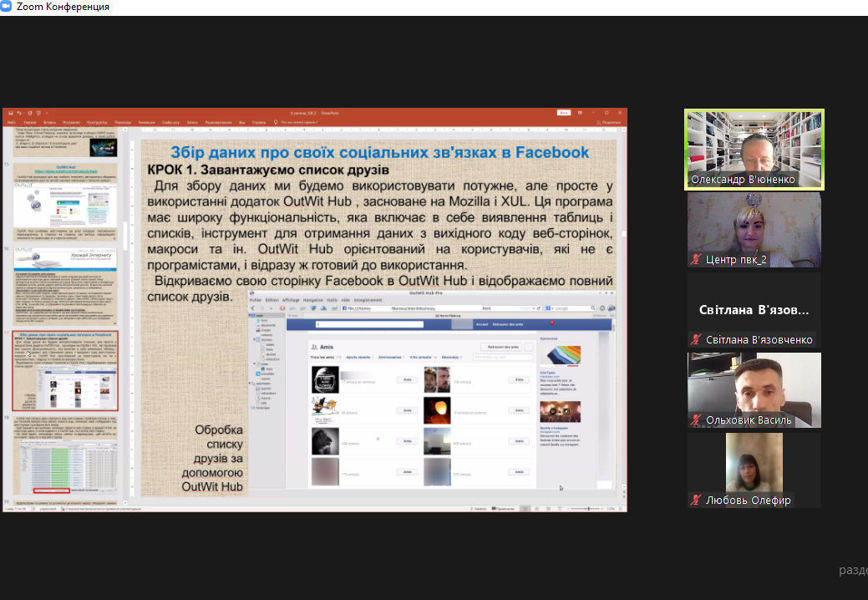Click the Redo icon in PowerPoint toolbar
Viewport: 868px width, 600px height.
point(30,113)
